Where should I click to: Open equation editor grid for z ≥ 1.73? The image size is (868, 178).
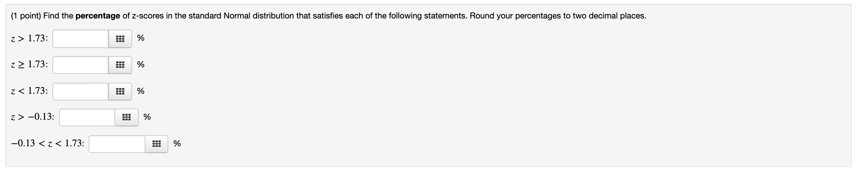pos(120,65)
